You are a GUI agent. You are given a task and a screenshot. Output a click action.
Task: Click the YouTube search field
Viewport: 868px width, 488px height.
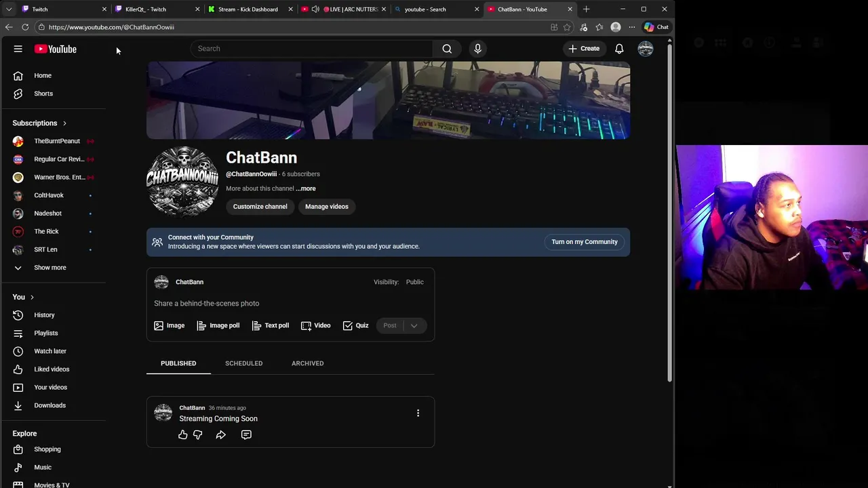pos(312,49)
